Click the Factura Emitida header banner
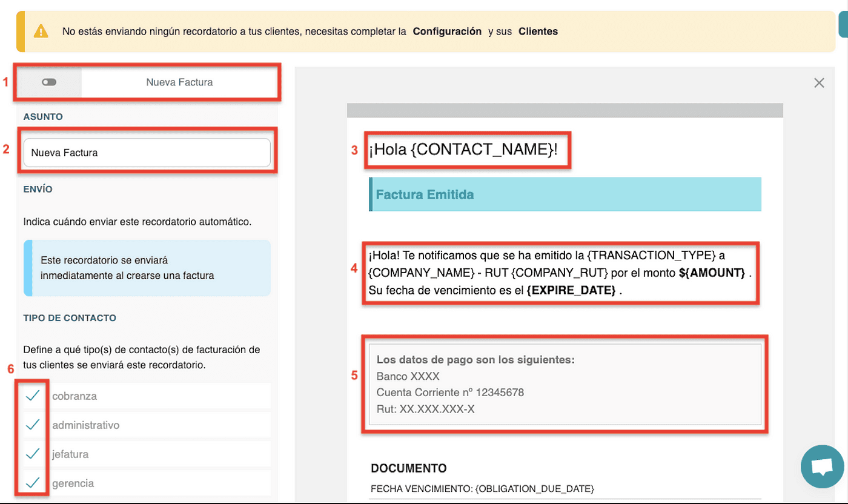The width and height of the screenshot is (848, 504). [x=565, y=194]
